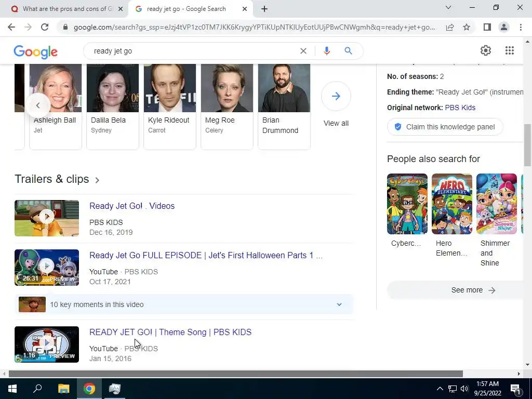The width and height of the screenshot is (532, 399).
Task: Open the Shimmer and Shine poster
Action: [x=496, y=204]
